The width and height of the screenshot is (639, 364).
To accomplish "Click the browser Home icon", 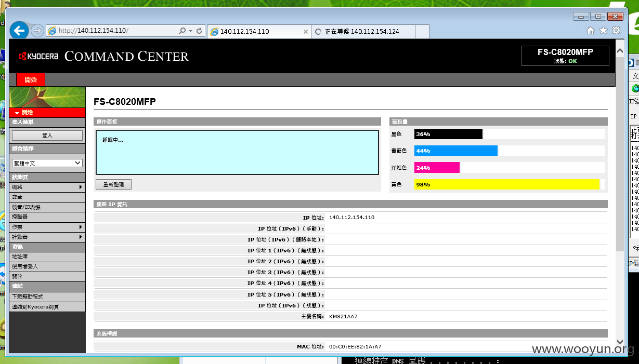I will [591, 31].
